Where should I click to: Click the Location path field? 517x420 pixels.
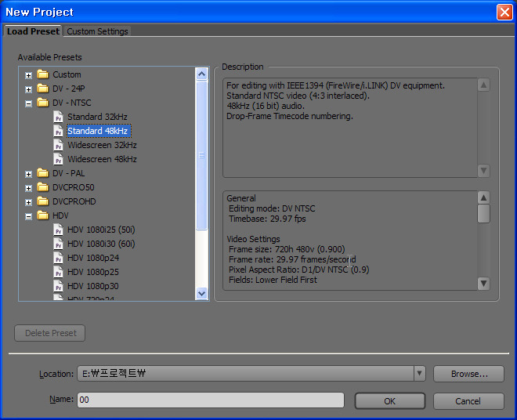click(x=246, y=374)
